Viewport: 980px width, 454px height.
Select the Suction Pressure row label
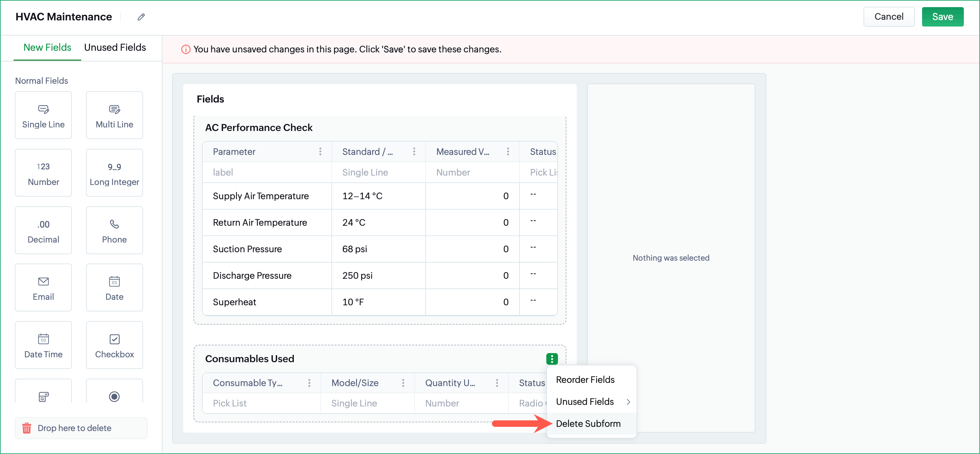click(247, 249)
